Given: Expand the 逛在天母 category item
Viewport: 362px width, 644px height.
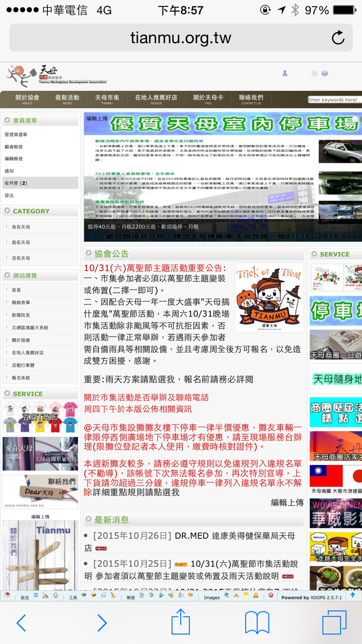Looking at the screenshot, I should tap(21, 243).
